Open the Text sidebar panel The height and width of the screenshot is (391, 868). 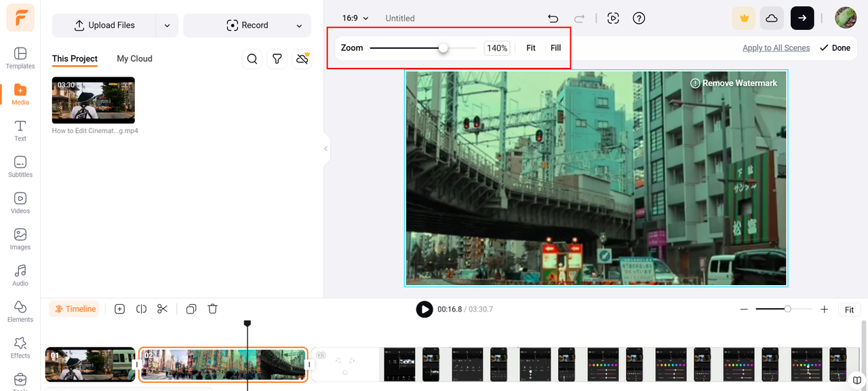(20, 130)
